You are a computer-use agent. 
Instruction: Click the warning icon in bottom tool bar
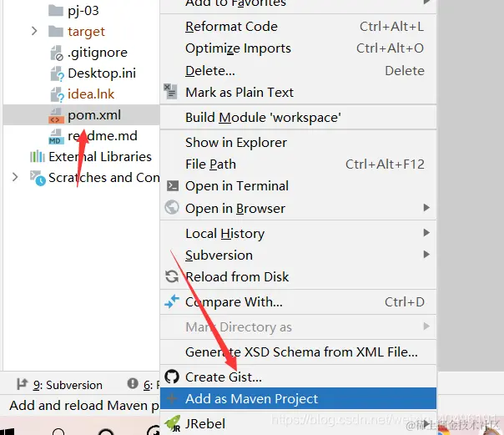coord(133,383)
